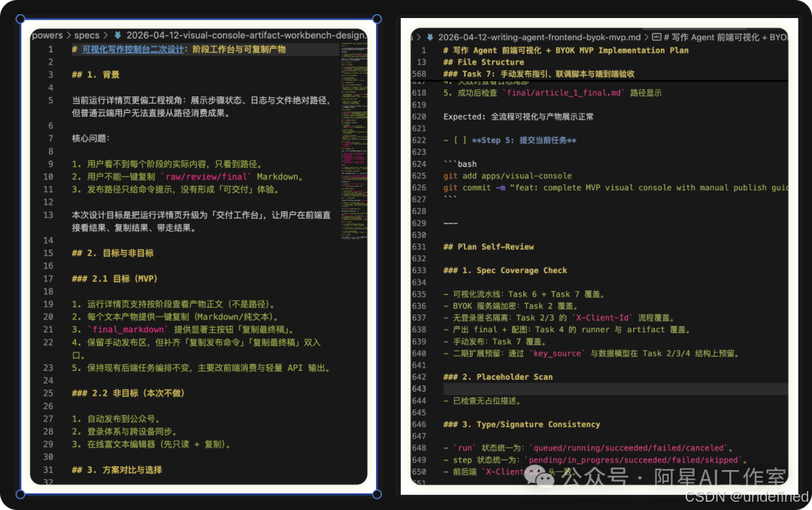Open visual-console-artifact-workbench-design file breadcrumb
Viewport: 812px width, 510px height.
[x=247, y=35]
